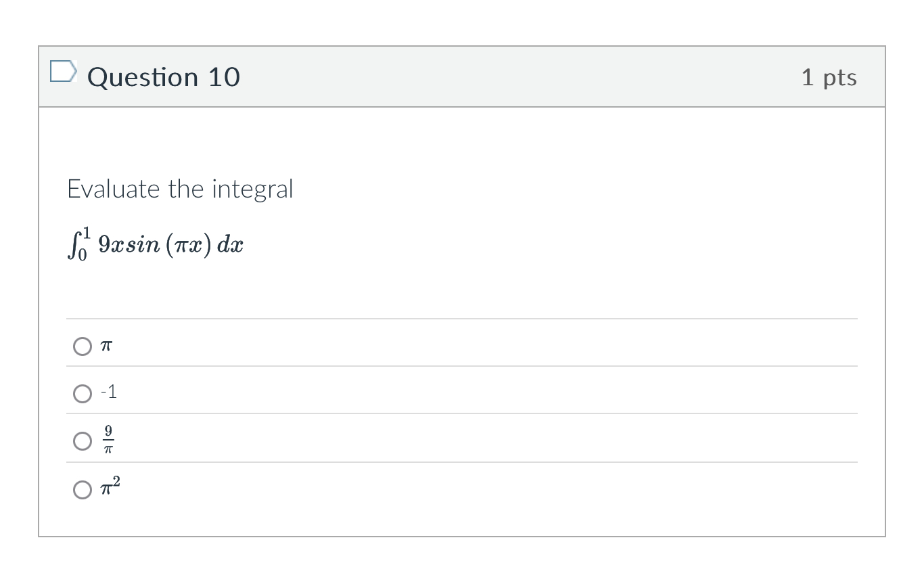924x586 pixels.
Task: Click the pentagon-shaped marker beside Question 10
Action: [x=62, y=76]
